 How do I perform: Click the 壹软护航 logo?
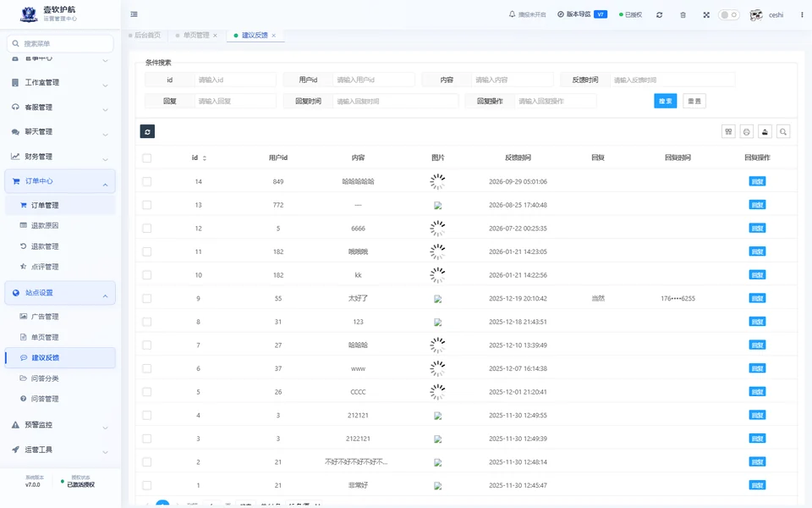[29, 14]
